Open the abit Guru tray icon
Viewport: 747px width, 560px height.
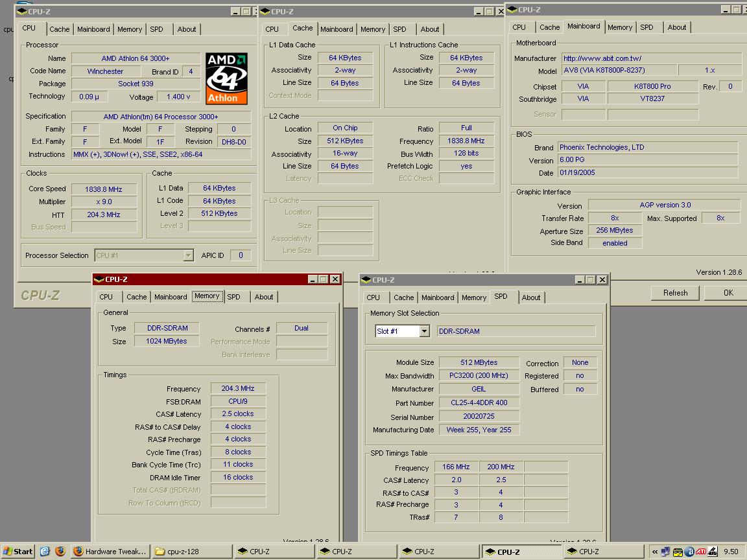click(713, 552)
